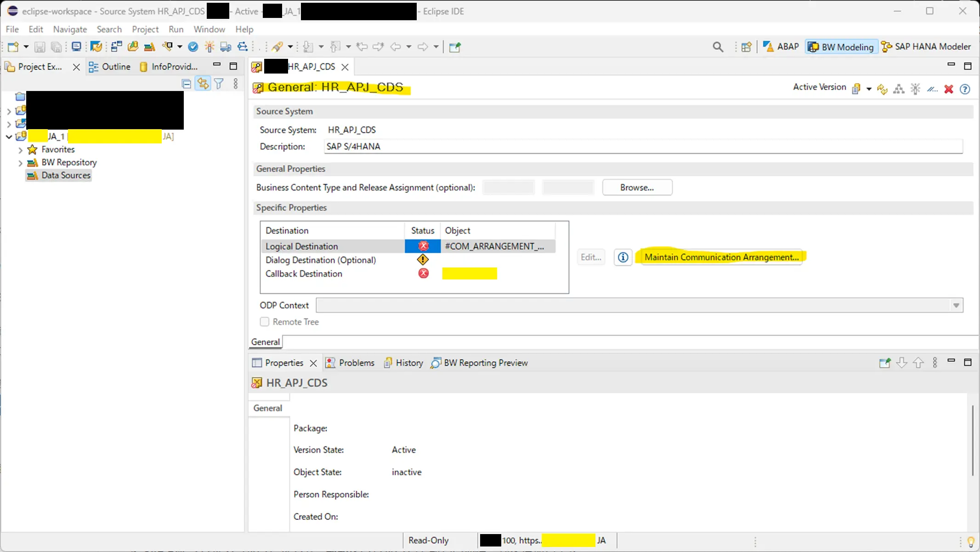Expand the BW Repository tree node

(20, 163)
